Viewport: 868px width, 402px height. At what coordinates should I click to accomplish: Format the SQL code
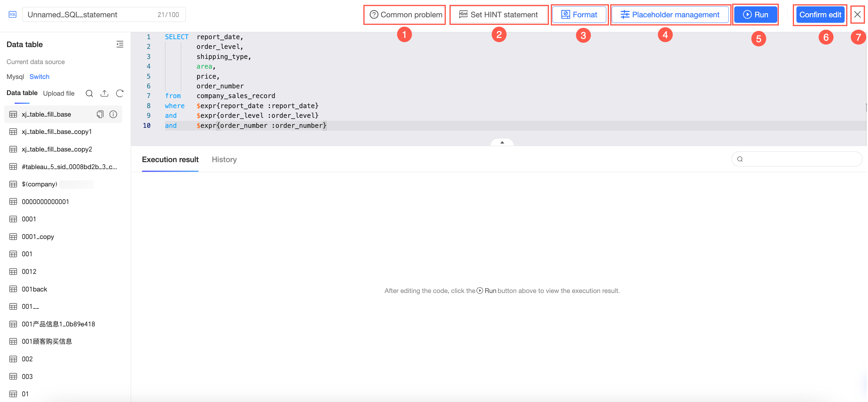click(579, 15)
